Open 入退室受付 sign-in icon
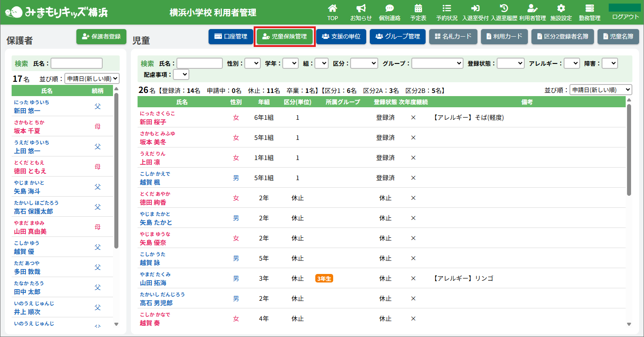 [x=475, y=8]
